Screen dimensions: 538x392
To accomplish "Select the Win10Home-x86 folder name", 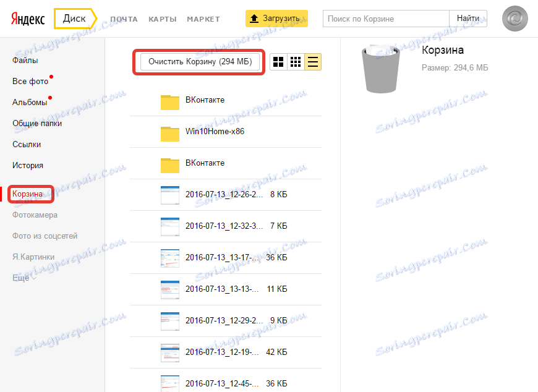I will click(x=215, y=131).
